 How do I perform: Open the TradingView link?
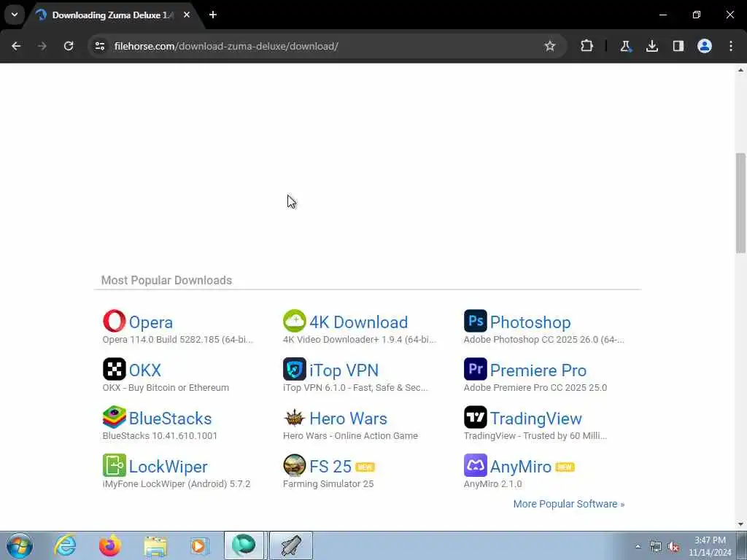[535, 419]
